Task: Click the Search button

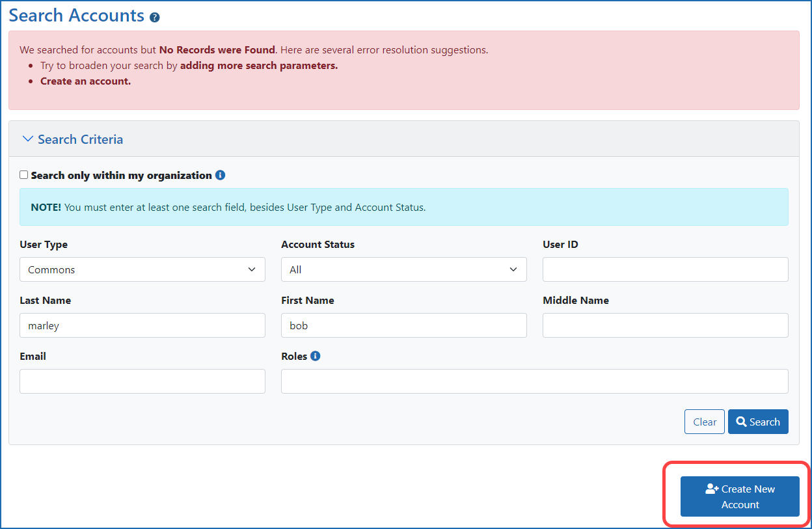Action: coord(758,422)
